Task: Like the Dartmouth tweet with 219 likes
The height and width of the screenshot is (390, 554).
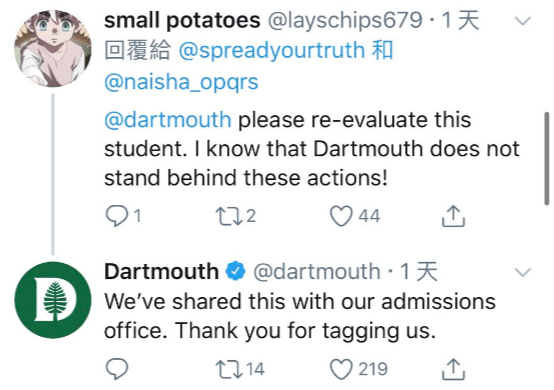Action: [341, 369]
